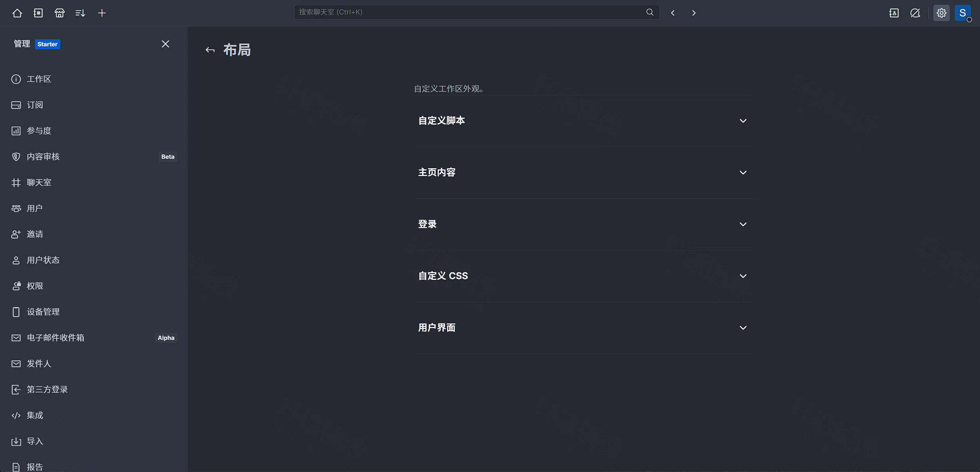Close the 管理 sidebar panel

(x=165, y=44)
